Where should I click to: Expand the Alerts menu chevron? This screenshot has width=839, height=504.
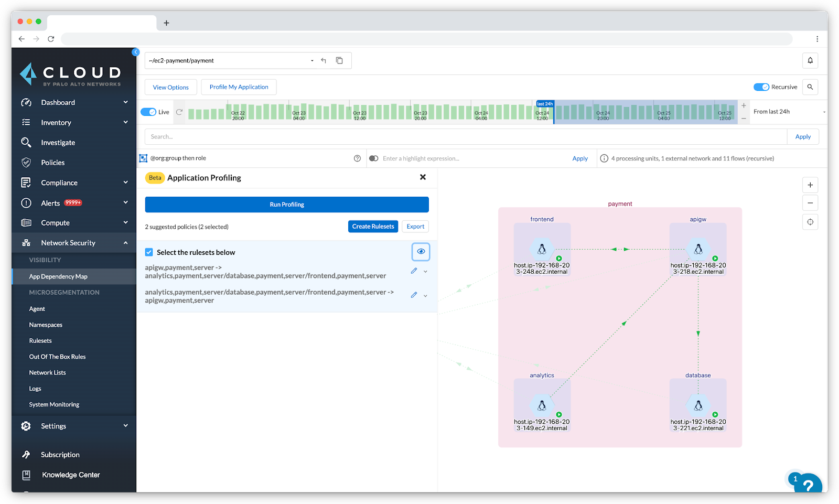(125, 202)
